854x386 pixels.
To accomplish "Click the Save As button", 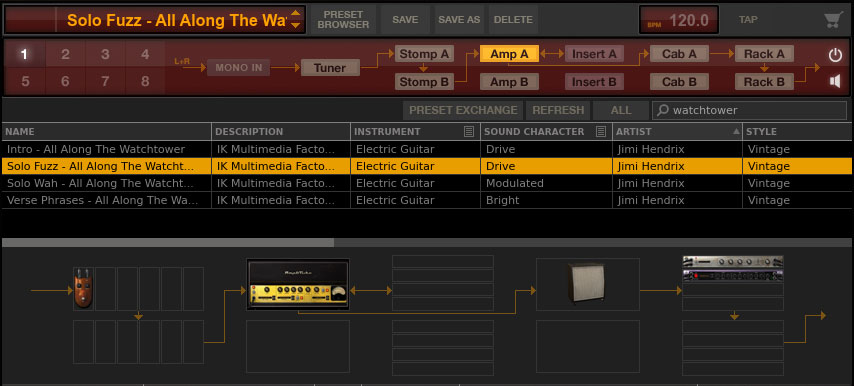I will click(x=459, y=20).
